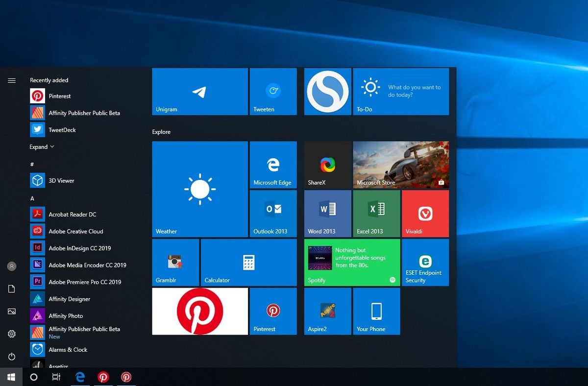Open Gramblr from its tile
The width and height of the screenshot is (588, 386).
coord(175,262)
